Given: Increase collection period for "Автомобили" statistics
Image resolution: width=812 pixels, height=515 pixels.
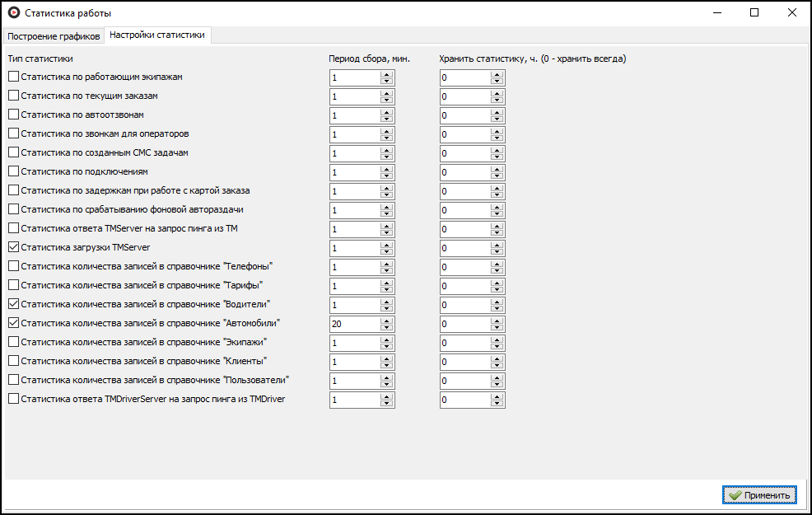Looking at the screenshot, I should (x=387, y=321).
